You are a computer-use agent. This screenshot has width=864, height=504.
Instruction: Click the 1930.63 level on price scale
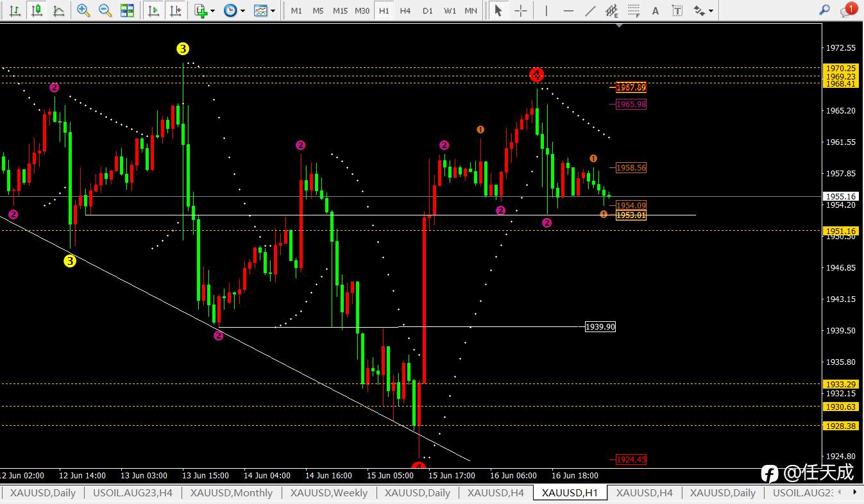[x=842, y=407]
